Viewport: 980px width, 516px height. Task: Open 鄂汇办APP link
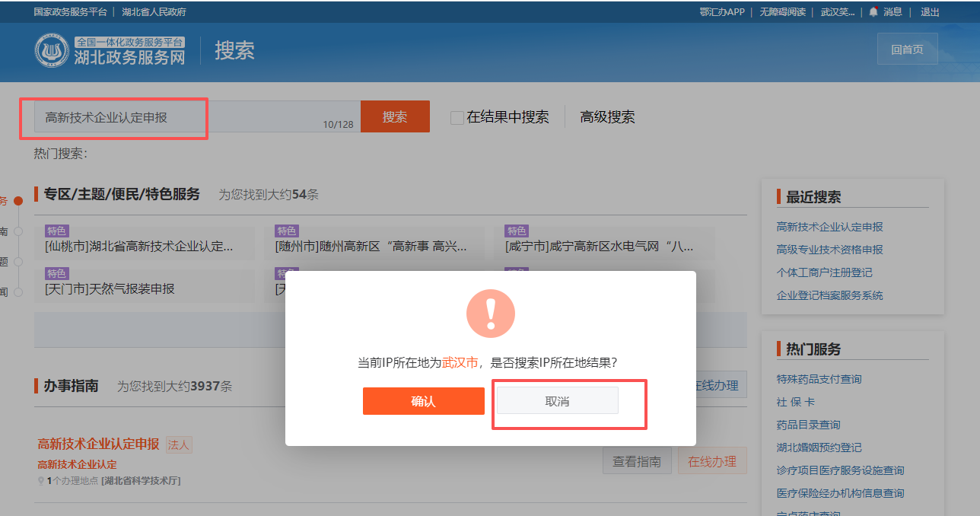722,12
